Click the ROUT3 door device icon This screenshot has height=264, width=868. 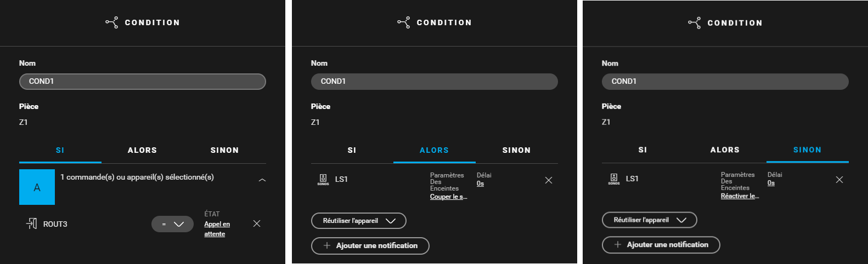32,223
